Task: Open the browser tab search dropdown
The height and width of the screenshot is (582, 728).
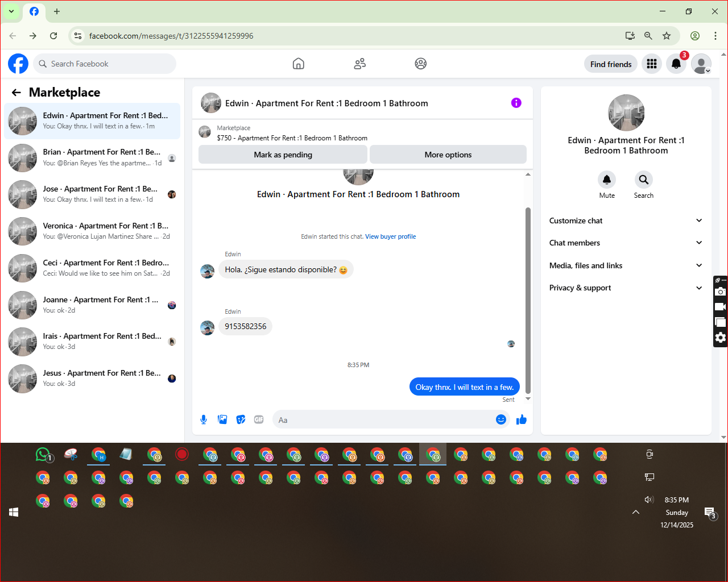Action: pos(11,11)
